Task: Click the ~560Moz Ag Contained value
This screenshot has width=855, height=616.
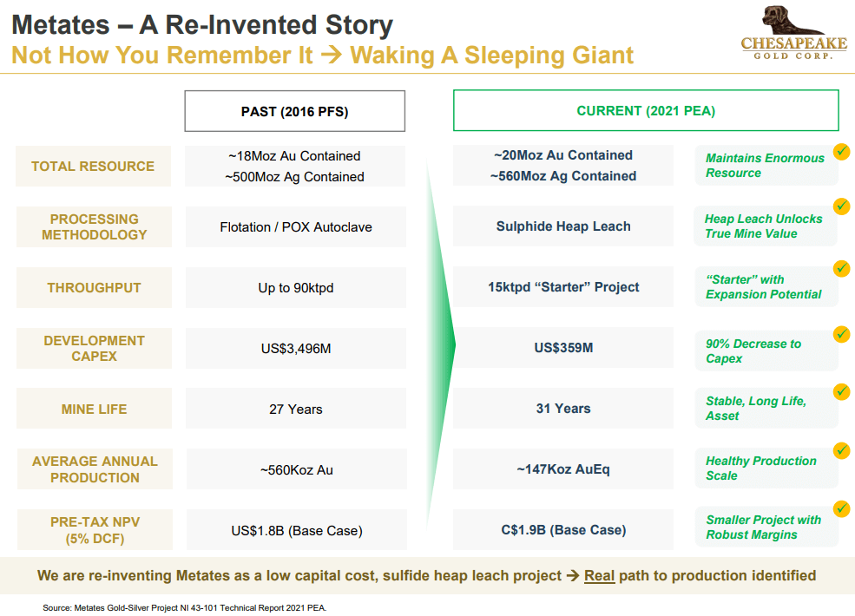Action: pos(563,176)
